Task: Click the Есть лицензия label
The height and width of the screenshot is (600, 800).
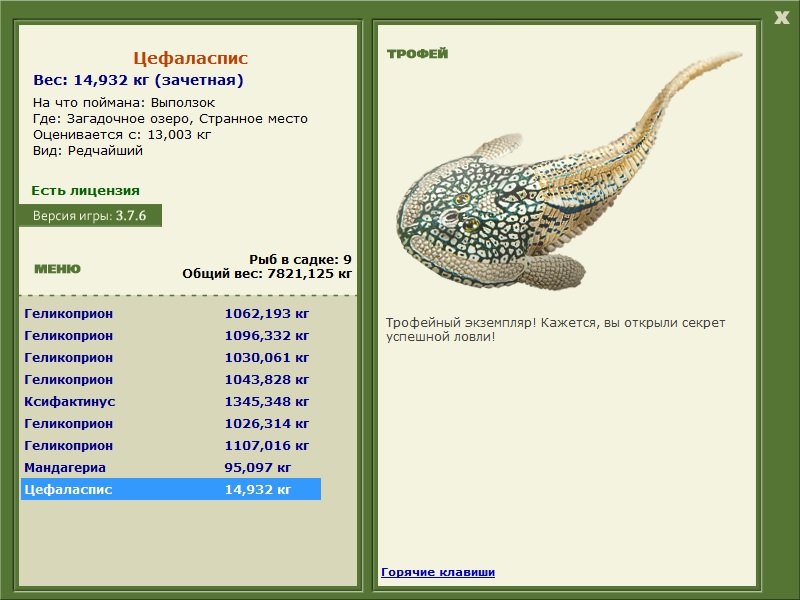Action: (x=85, y=190)
